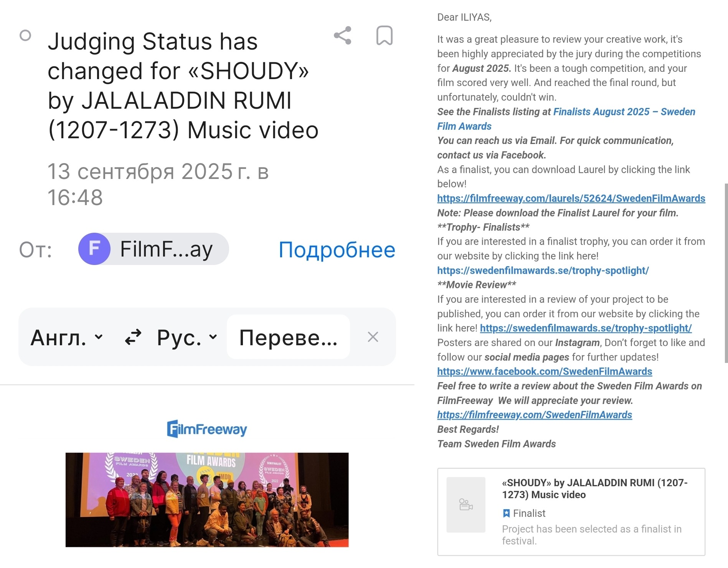Toggle the unread circle marker beside the subject
728x568 pixels.
[25, 35]
